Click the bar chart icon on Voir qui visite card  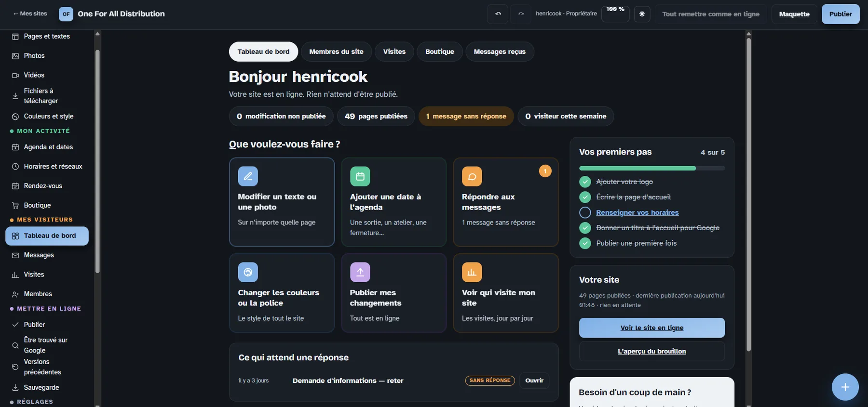[x=472, y=272]
